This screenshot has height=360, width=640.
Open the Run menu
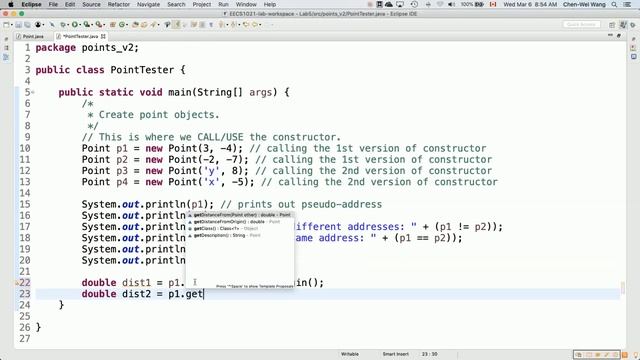click(223, 4)
